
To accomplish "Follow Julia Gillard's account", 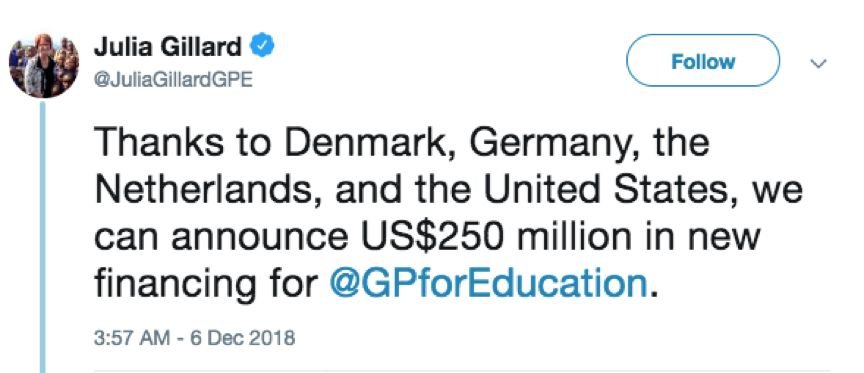I will 703,61.
